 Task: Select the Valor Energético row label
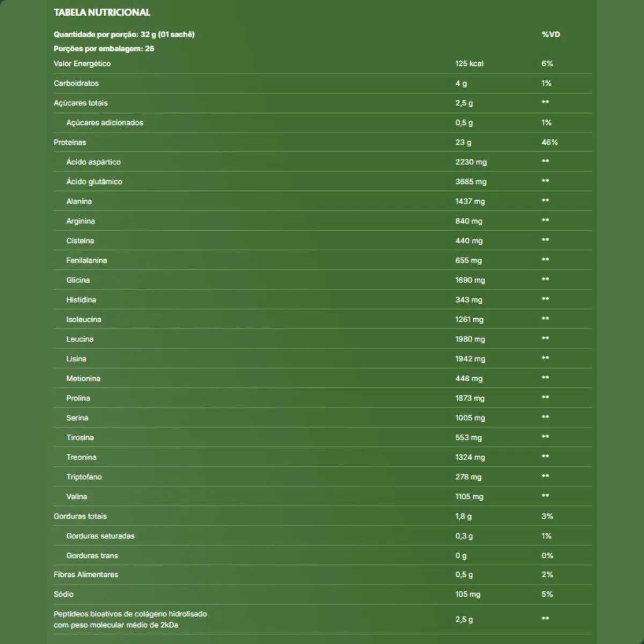(82, 63)
